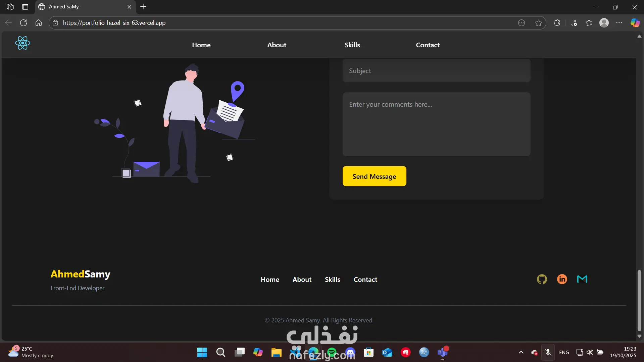Go to browser home page icon

pyautogui.click(x=39, y=23)
